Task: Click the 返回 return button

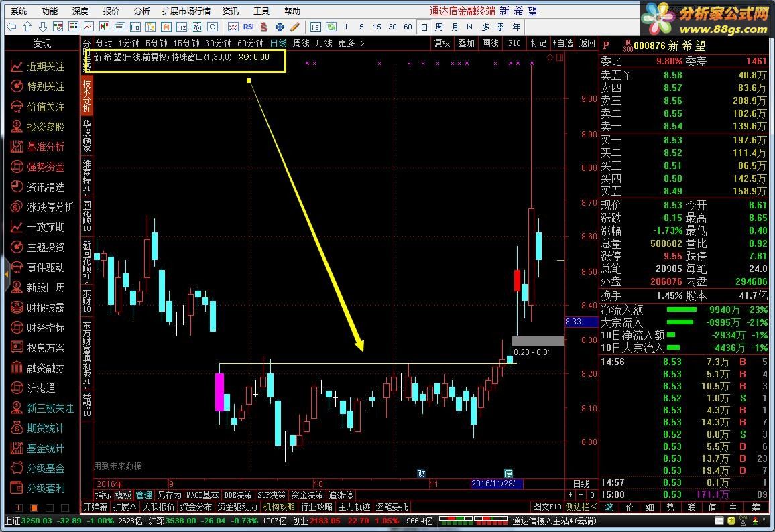Action: click(587, 43)
